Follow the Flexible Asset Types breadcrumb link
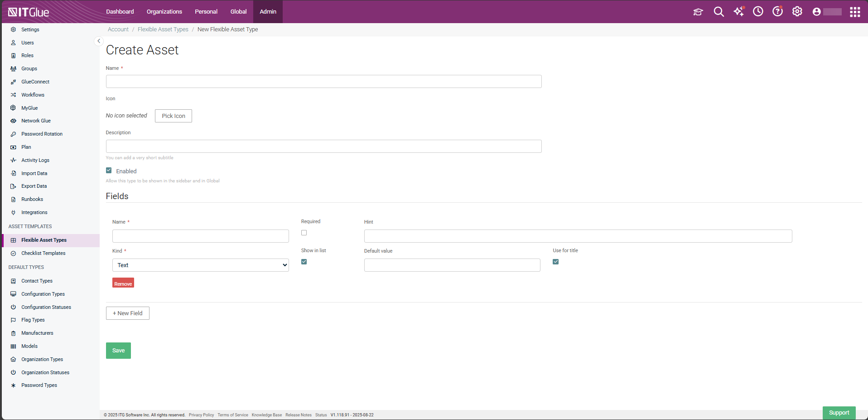 pyautogui.click(x=163, y=29)
